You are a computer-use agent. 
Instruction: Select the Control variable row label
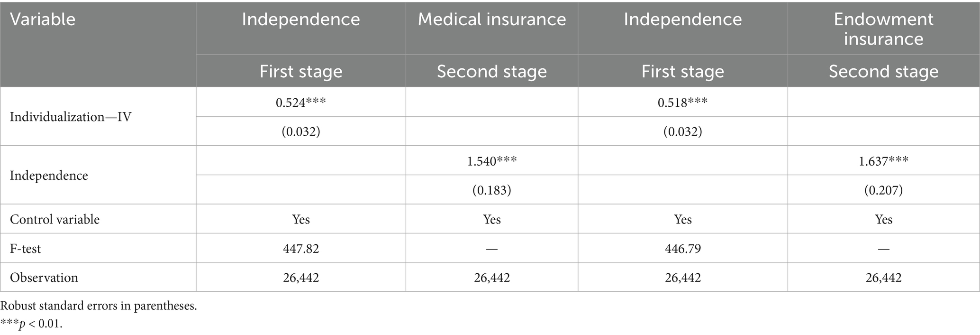tap(55, 219)
